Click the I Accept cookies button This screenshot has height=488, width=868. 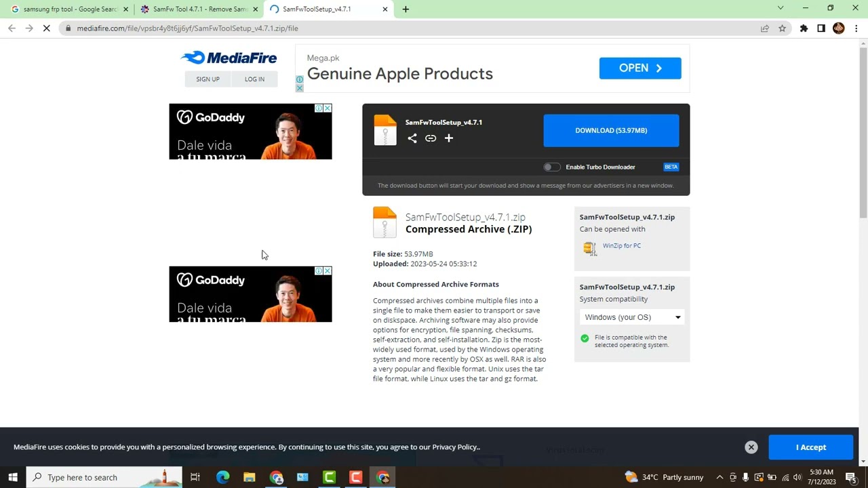pos(811,447)
